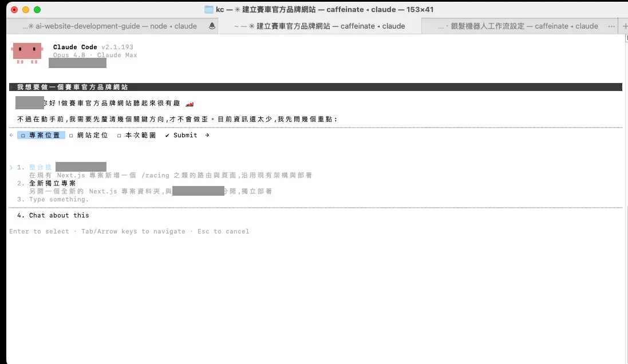The width and height of the screenshot is (628, 364).
Task: Choose option 2 全新獨立專案
Action: coord(46,183)
